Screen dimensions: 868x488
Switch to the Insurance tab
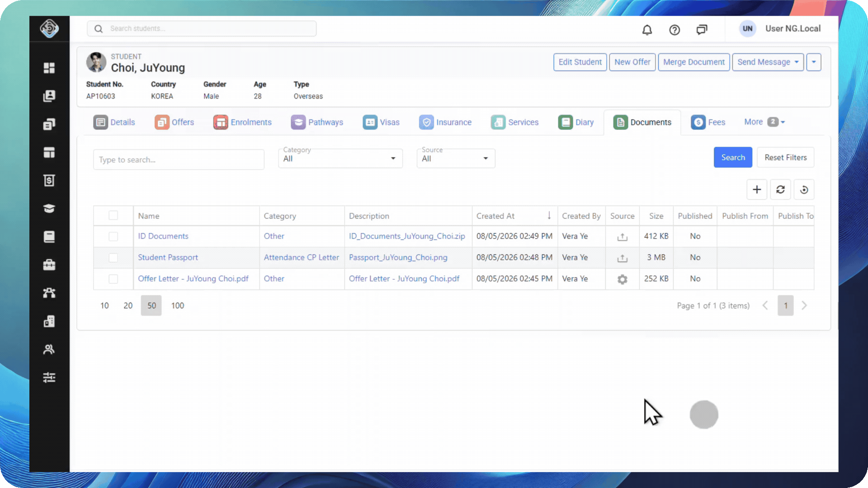pyautogui.click(x=445, y=122)
